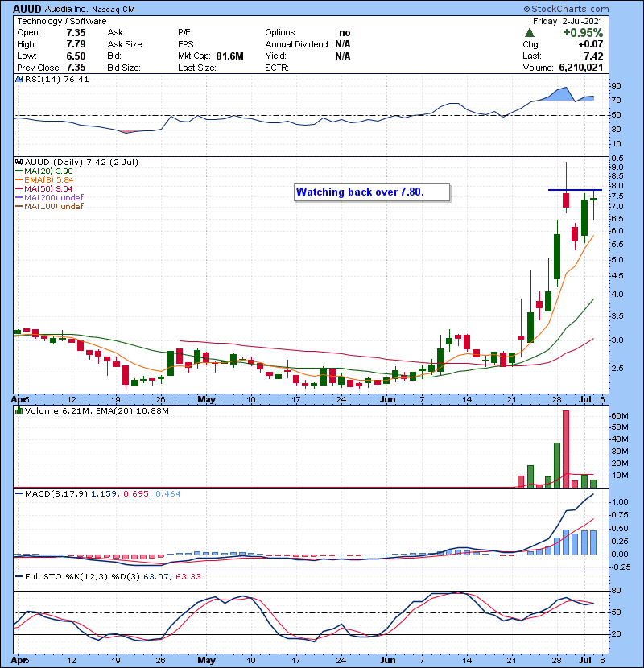
Task: Click the last candlestick on the price chart
Action: pos(593,205)
